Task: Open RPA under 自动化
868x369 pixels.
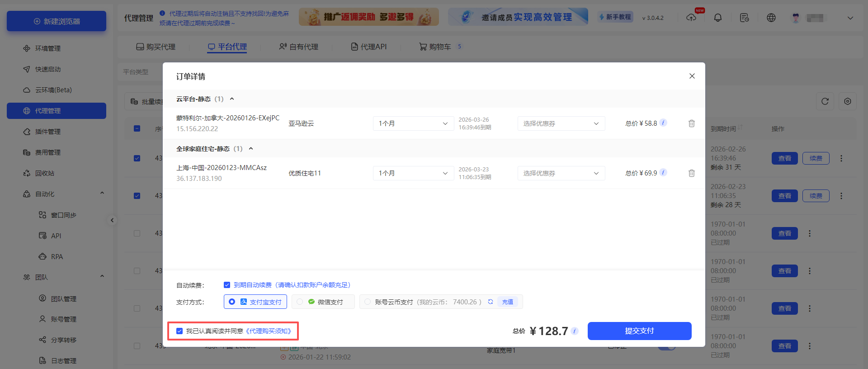Action: (57, 256)
